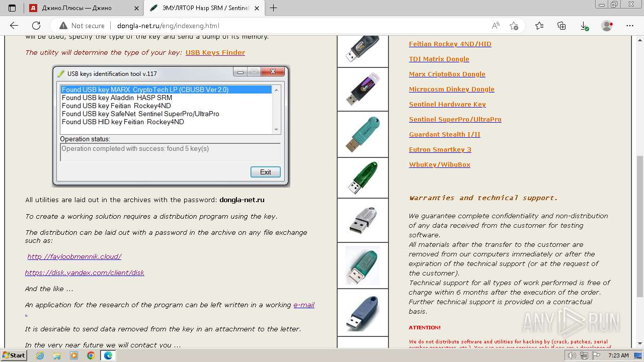This screenshot has width=644, height=362.
Task: Click Exit in USB keys identification tool image
Action: click(265, 172)
